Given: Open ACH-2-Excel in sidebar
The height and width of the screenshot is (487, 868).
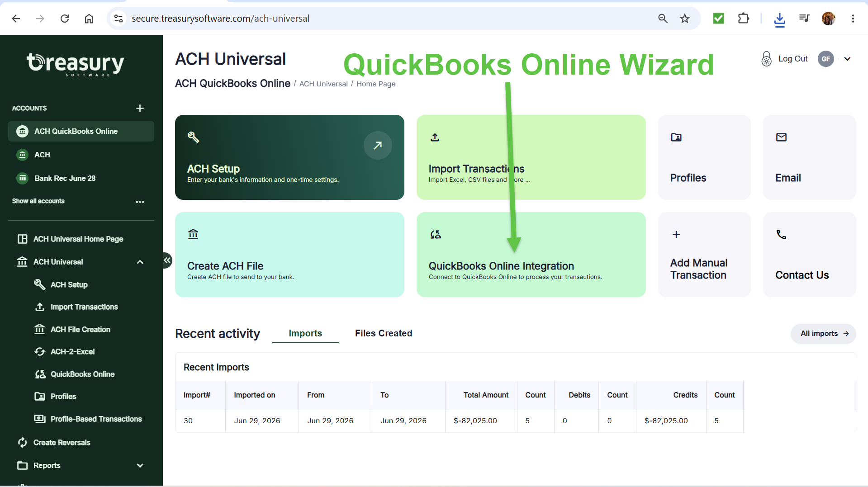Looking at the screenshot, I should [72, 352].
